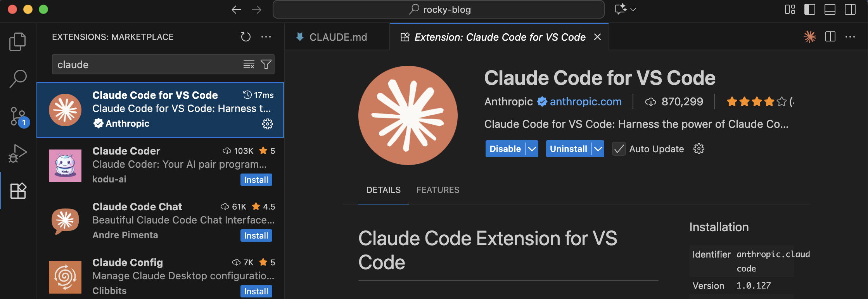Open the Explorer view in activity bar
868x299 pixels.
coord(17,41)
